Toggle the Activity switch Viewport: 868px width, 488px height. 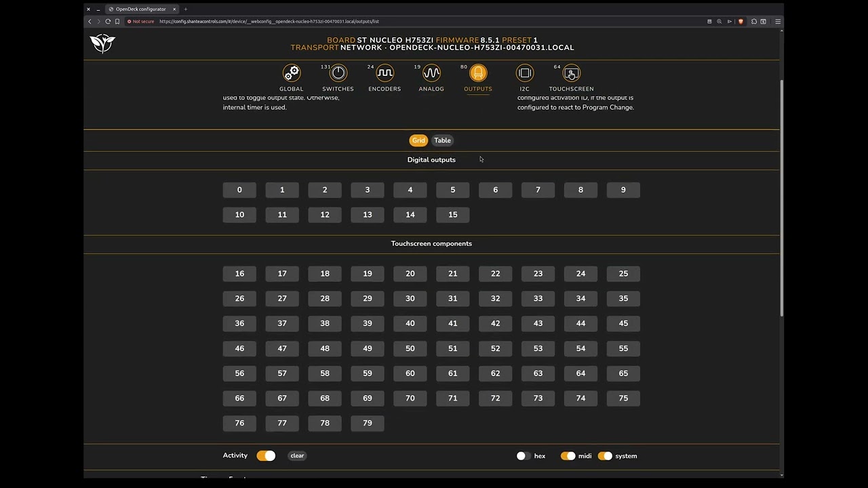[x=266, y=455]
